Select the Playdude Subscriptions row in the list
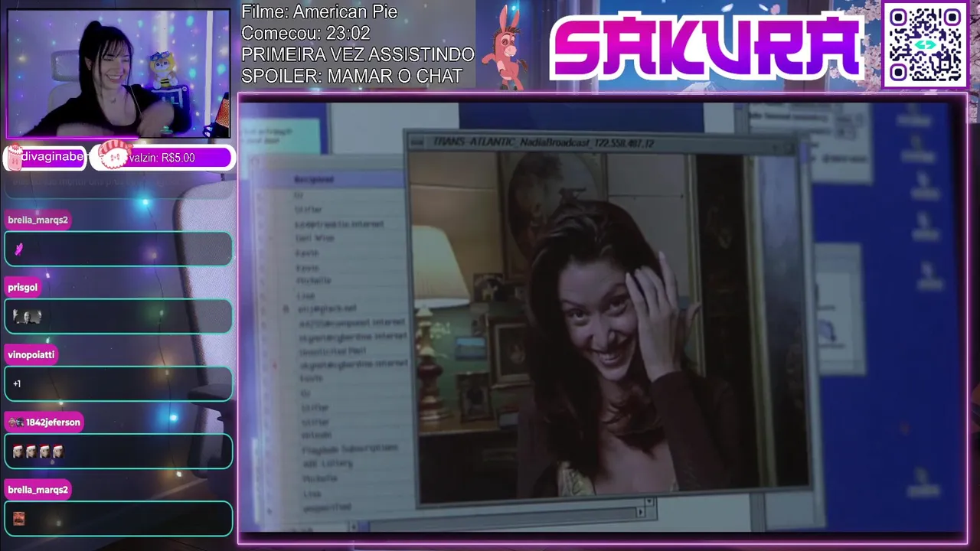The image size is (980, 551). [x=349, y=448]
